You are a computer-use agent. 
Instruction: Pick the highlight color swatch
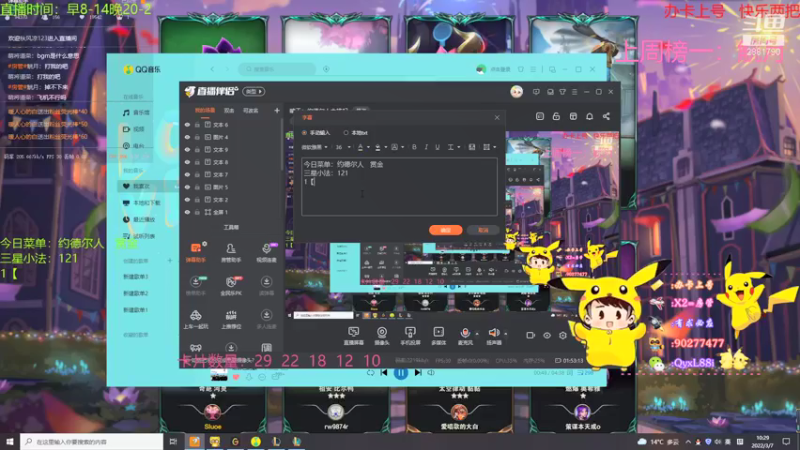(x=378, y=147)
